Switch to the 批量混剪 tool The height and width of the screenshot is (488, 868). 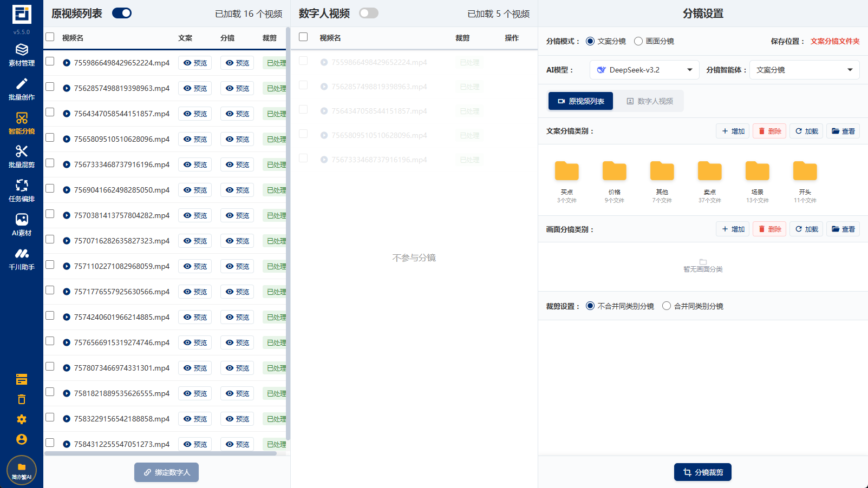pos(21,154)
